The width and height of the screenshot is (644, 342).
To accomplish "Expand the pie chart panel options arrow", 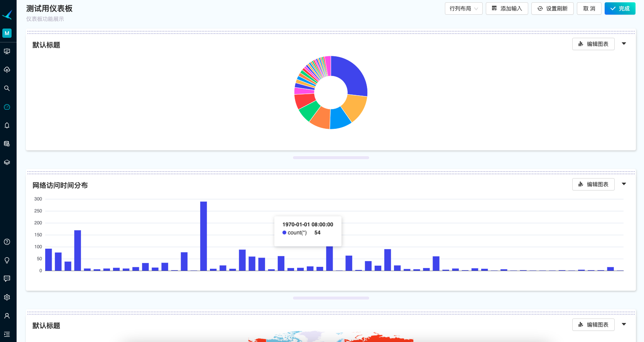I will point(624,44).
